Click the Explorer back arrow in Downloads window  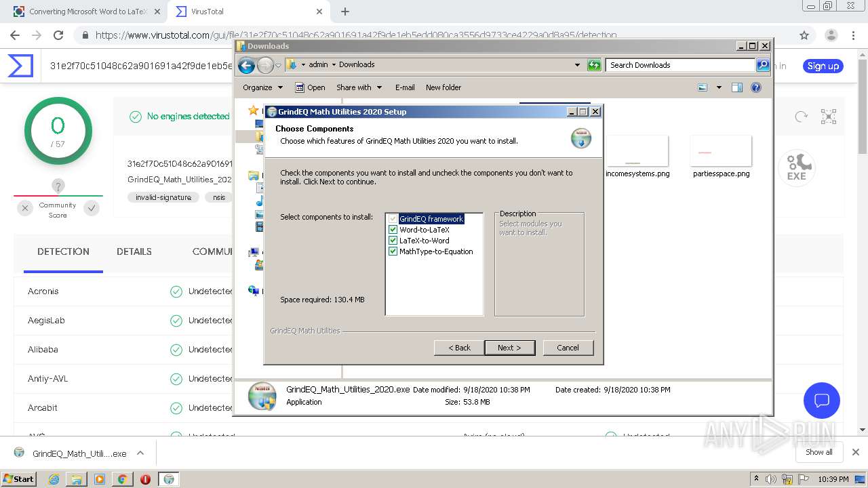[x=247, y=65]
